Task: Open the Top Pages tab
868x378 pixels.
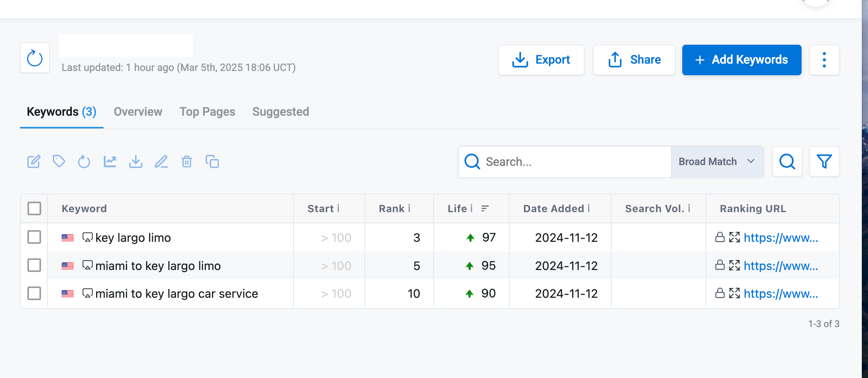Action: [x=207, y=112]
